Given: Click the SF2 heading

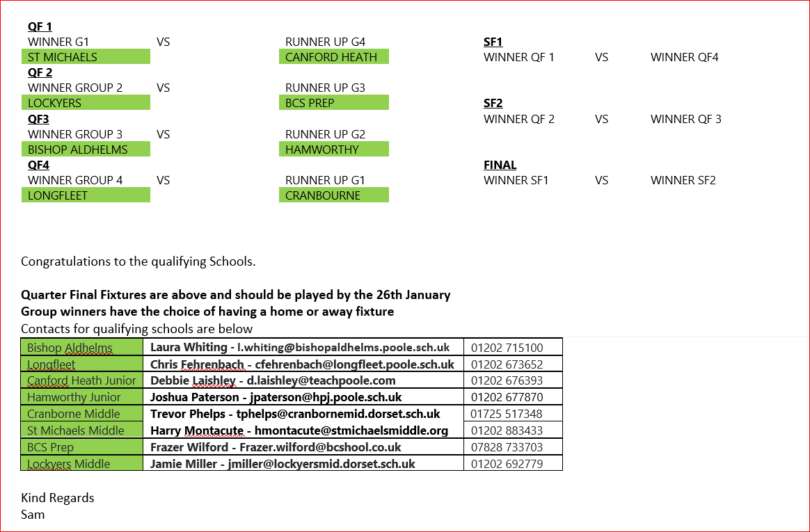Looking at the screenshot, I should pyautogui.click(x=493, y=103).
